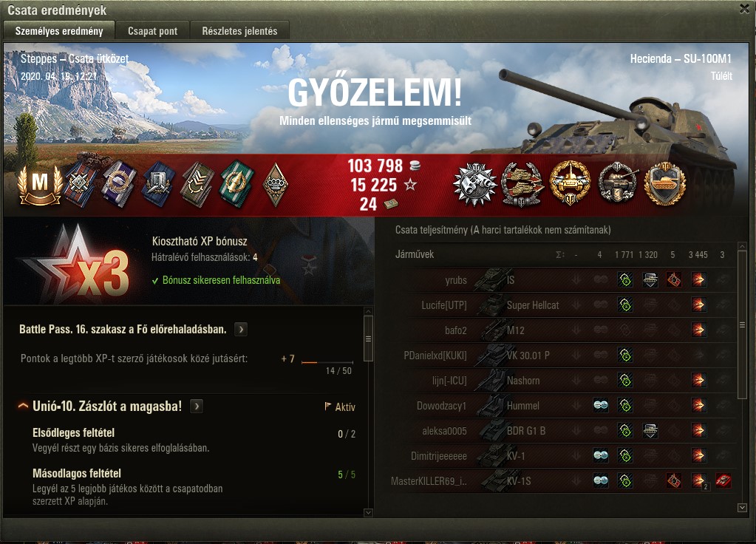Click the brass knuckles diamond-shaped award icon
The image size is (756, 544).
276,185
